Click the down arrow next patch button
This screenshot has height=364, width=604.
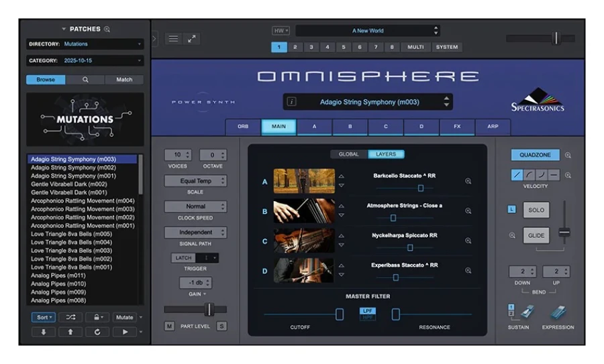[44, 332]
